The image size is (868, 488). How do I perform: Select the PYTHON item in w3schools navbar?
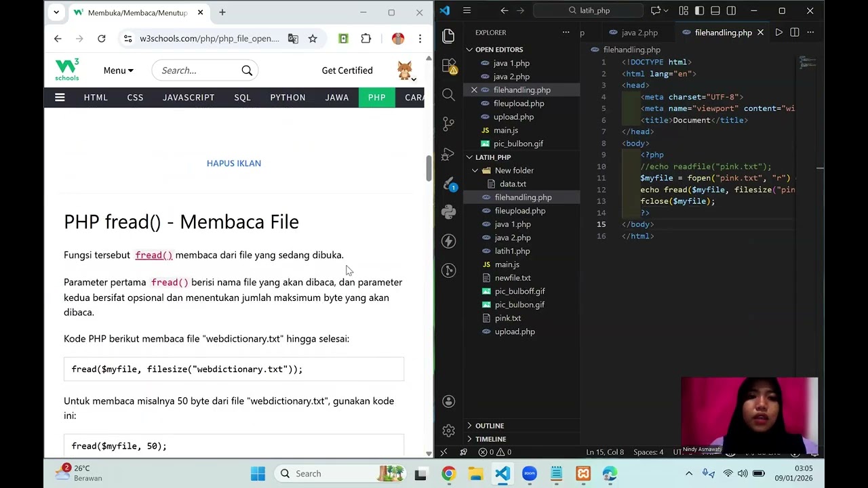tap(288, 98)
